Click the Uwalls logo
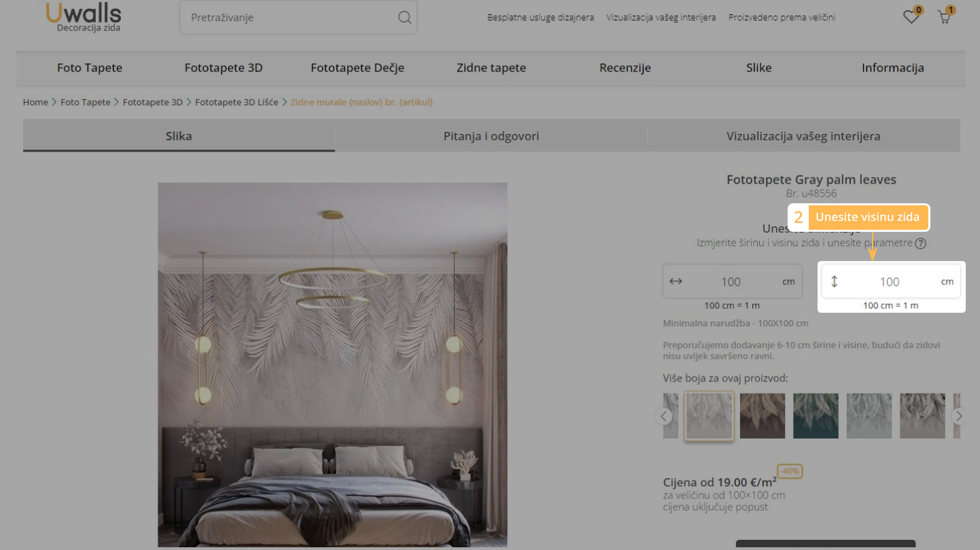980x550 pixels. pyautogui.click(x=84, y=17)
